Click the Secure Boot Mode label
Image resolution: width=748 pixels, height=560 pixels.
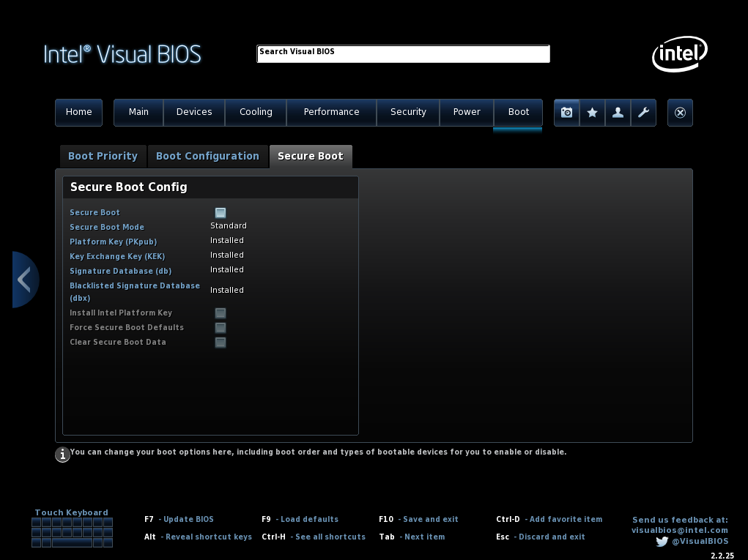tap(107, 228)
